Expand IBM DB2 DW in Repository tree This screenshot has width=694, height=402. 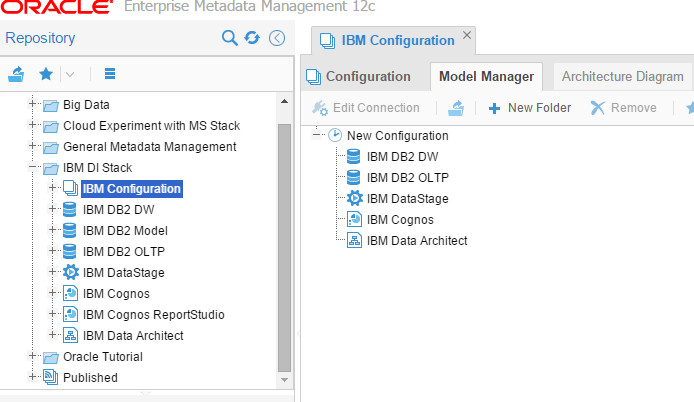click(52, 209)
